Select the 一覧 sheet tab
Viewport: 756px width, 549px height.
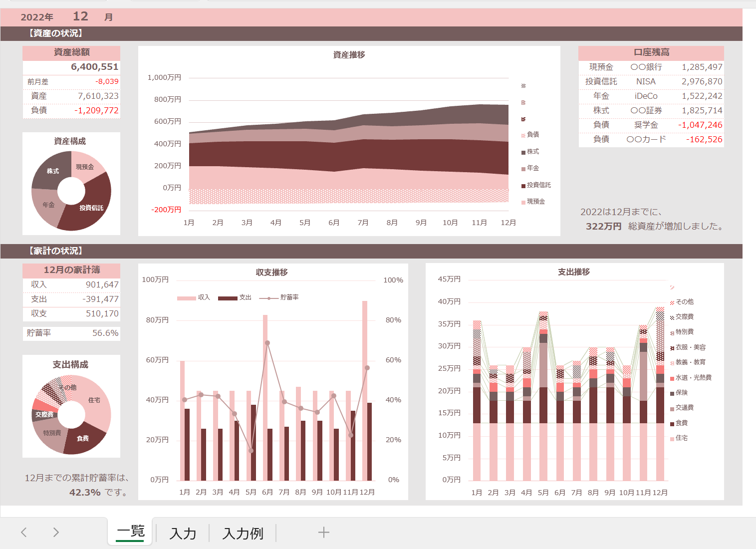tap(130, 532)
